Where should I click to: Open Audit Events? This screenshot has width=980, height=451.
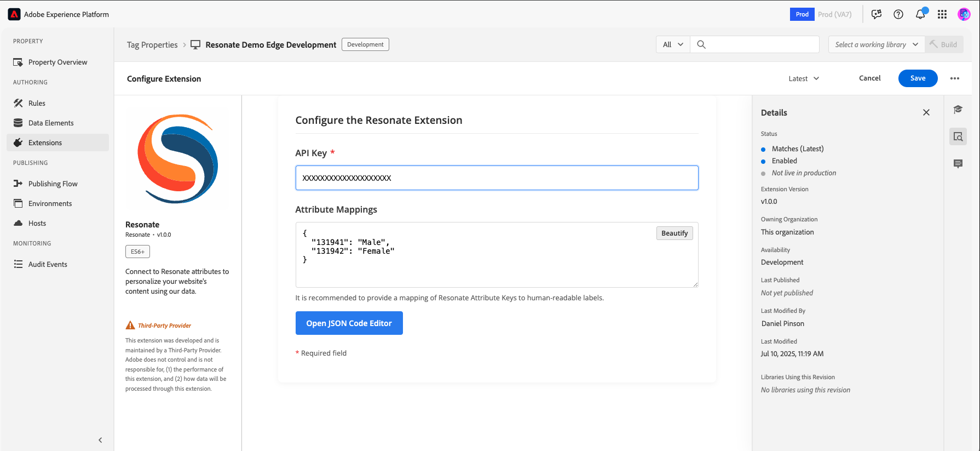click(x=57, y=264)
